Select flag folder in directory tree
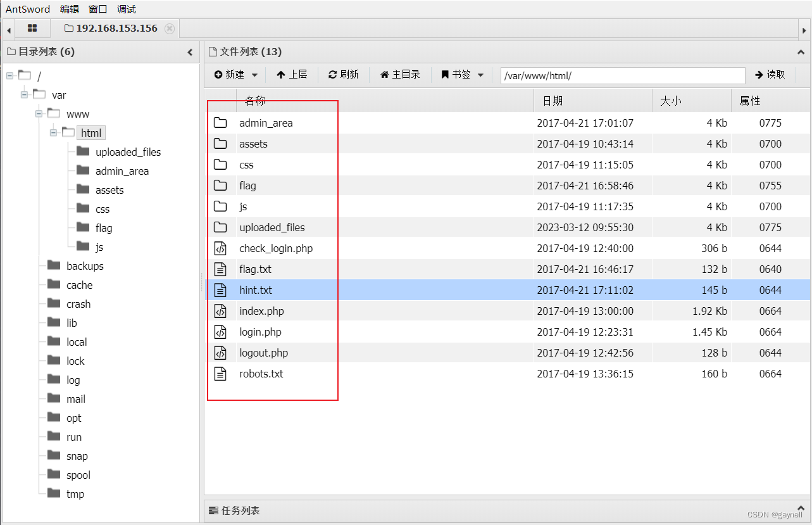This screenshot has height=525, width=812. pyautogui.click(x=104, y=228)
